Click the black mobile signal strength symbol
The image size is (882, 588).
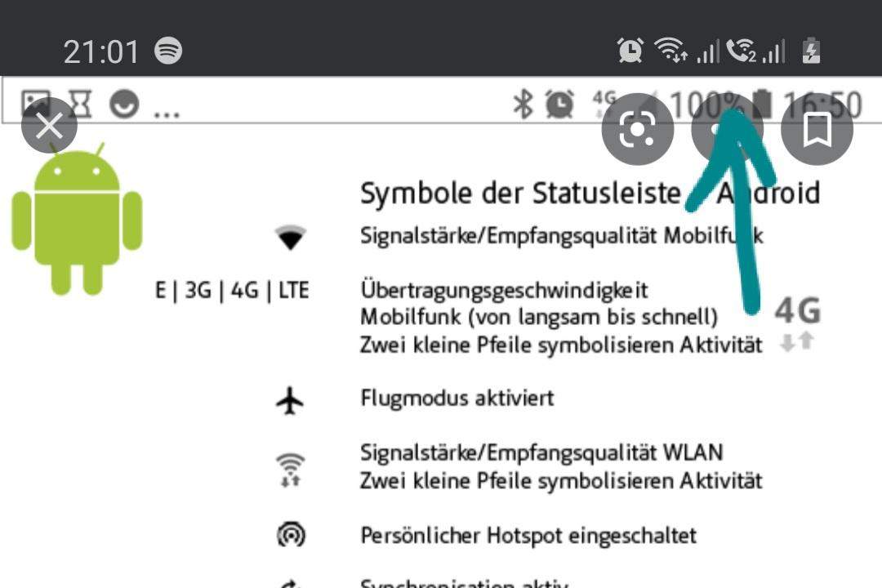tap(290, 237)
